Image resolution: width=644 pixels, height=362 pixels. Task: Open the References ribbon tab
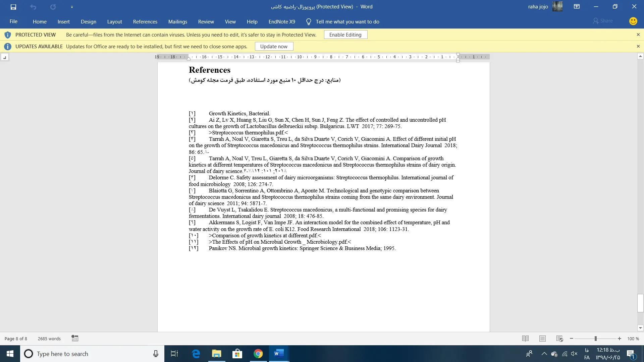(x=145, y=22)
